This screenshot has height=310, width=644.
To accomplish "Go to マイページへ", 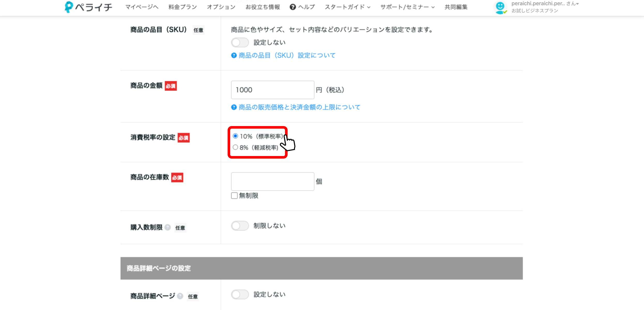I will 142,7.
